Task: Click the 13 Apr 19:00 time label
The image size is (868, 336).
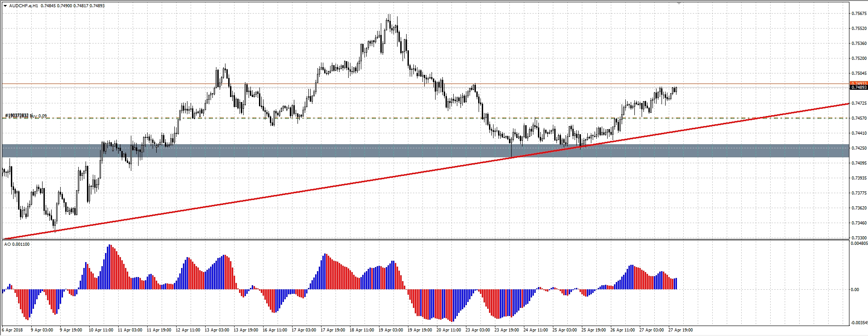Action: (x=245, y=330)
